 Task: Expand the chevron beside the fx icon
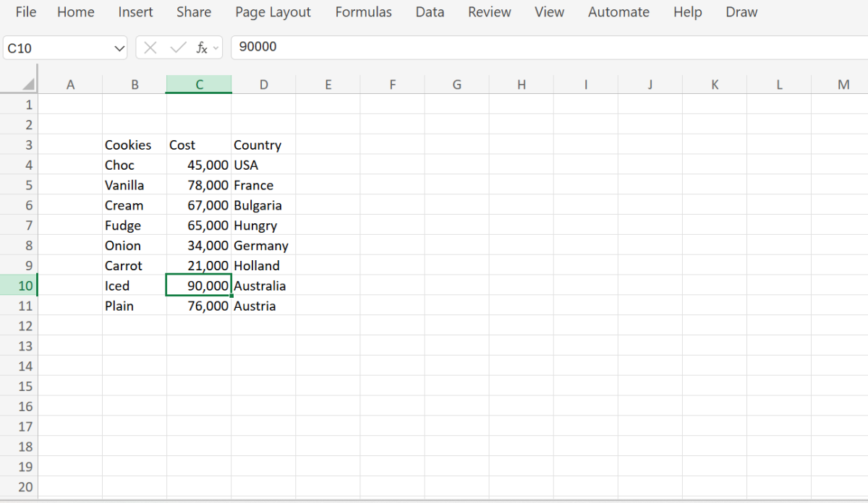pos(216,48)
